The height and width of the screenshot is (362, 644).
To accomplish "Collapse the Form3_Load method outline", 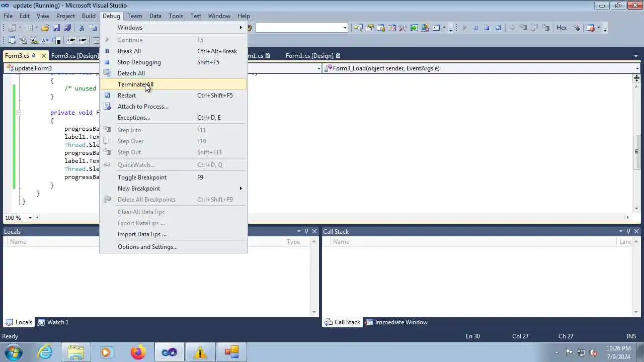I will pyautogui.click(x=19, y=113).
